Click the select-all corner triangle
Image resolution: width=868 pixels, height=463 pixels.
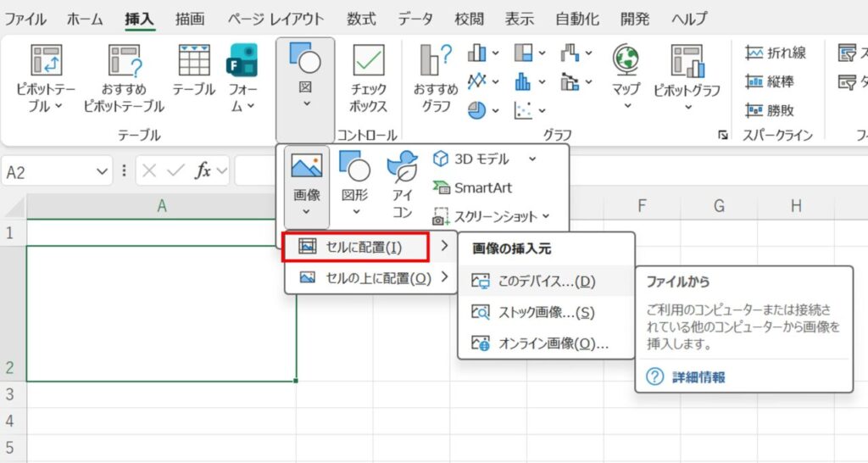click(x=14, y=207)
